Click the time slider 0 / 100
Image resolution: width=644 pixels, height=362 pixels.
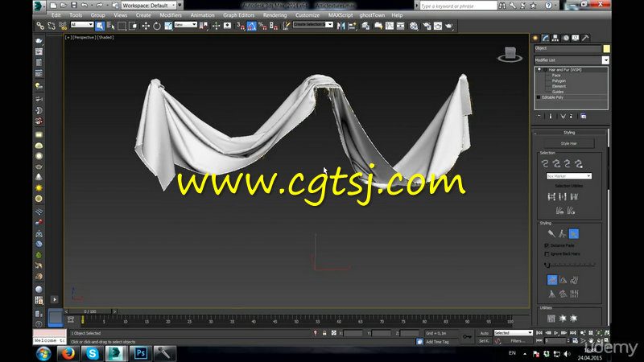pyautogui.click(x=90, y=311)
